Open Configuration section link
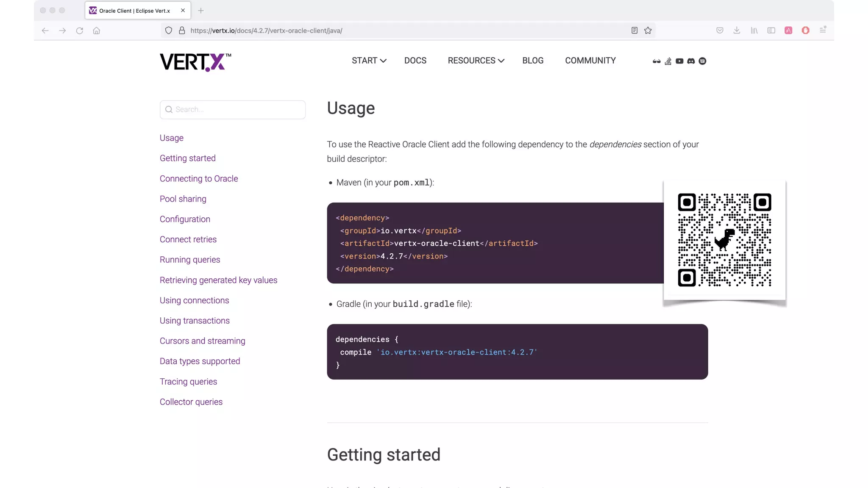 click(x=185, y=219)
